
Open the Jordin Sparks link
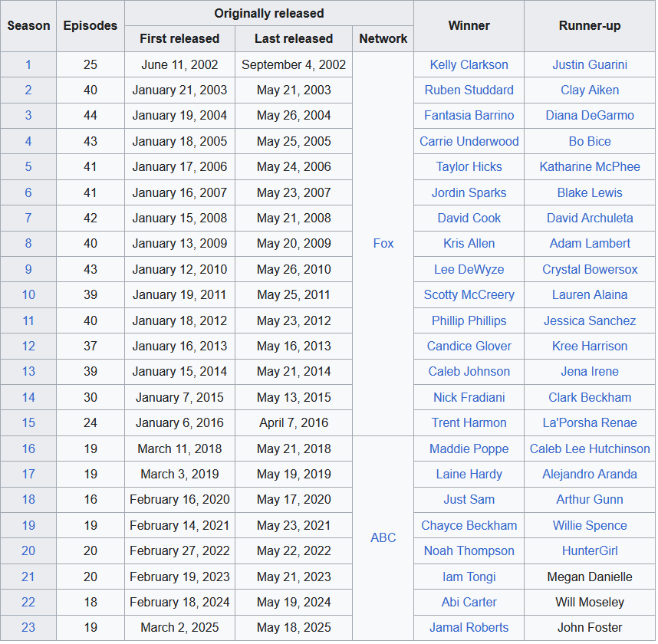(469, 192)
